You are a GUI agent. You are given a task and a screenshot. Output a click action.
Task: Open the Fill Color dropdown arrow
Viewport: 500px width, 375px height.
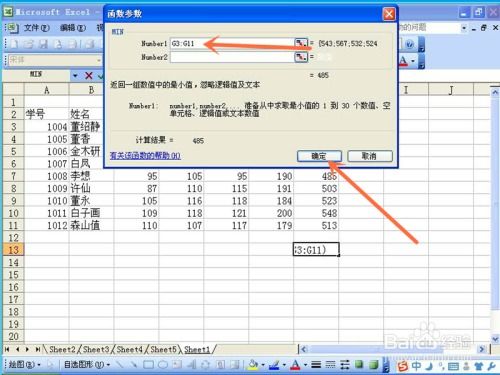pos(263,365)
